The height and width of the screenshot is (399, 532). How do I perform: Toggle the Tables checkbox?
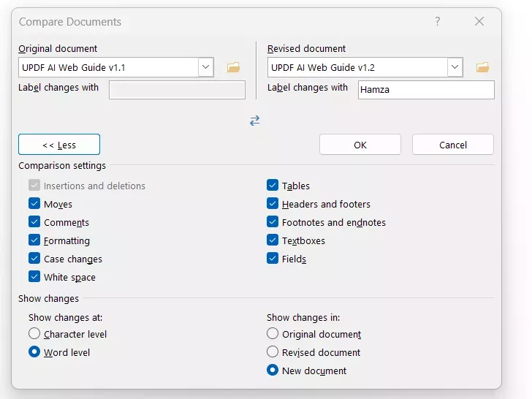(x=273, y=186)
